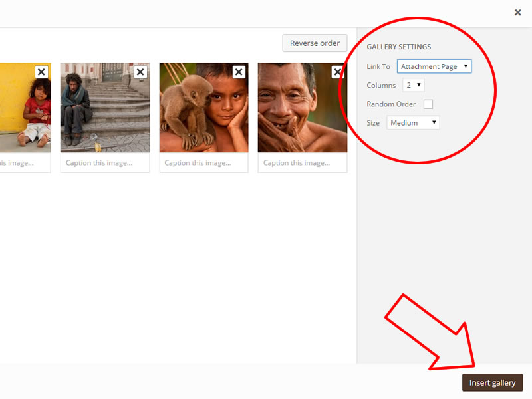Click caption field under monkey photo
This screenshot has width=532, height=399.
click(204, 163)
